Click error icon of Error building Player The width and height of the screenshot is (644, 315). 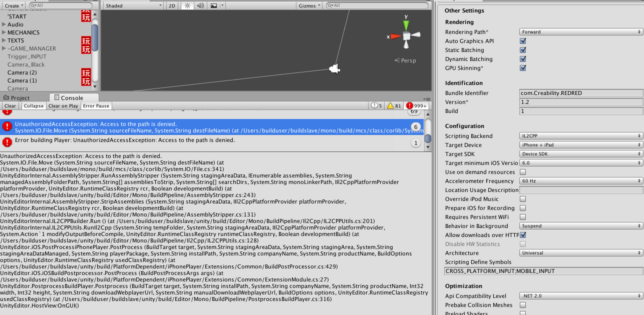[x=7, y=142]
